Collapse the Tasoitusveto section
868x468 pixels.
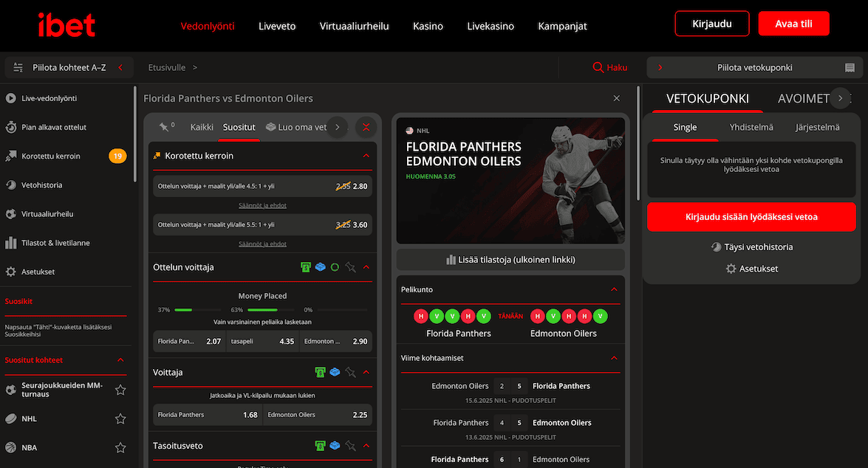tap(366, 446)
